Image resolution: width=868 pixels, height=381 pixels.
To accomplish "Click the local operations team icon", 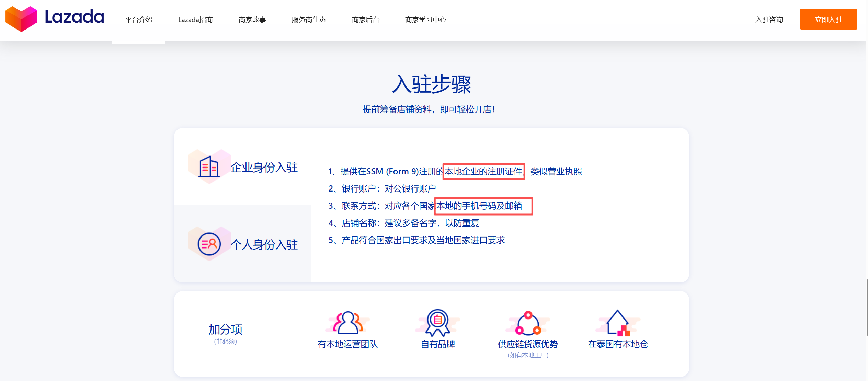I will click(348, 323).
